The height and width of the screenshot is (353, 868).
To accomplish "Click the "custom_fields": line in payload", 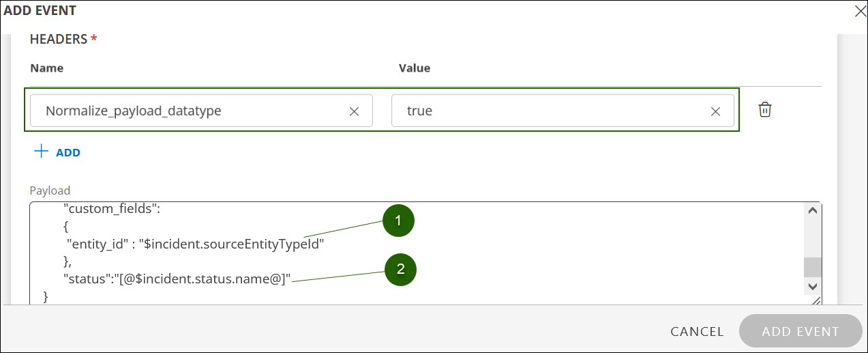I will [x=112, y=209].
